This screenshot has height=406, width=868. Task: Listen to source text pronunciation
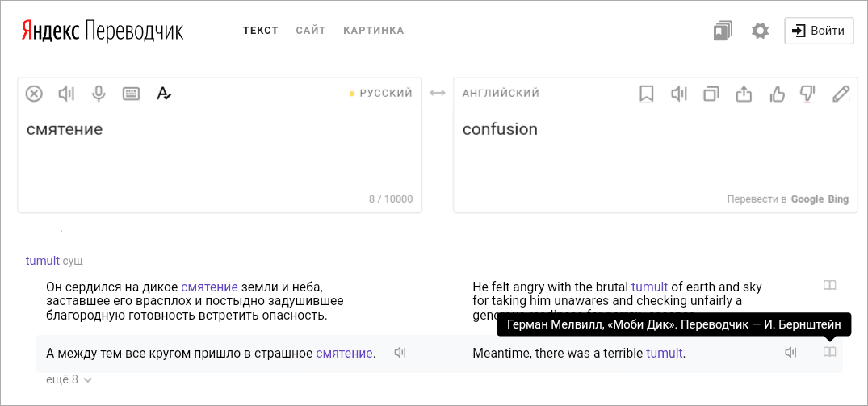tap(66, 94)
